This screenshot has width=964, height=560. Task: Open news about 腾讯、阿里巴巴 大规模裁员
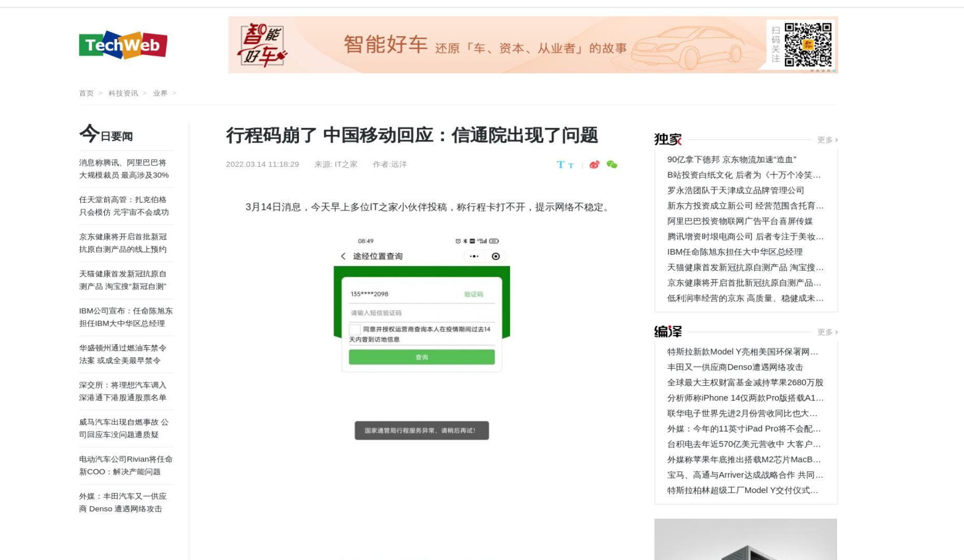[x=124, y=169]
